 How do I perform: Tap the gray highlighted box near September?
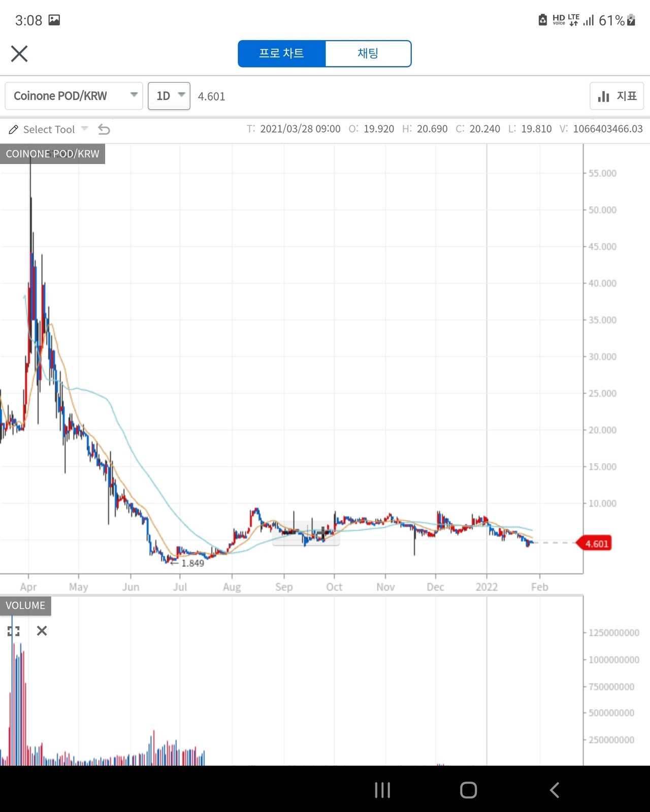point(306,533)
